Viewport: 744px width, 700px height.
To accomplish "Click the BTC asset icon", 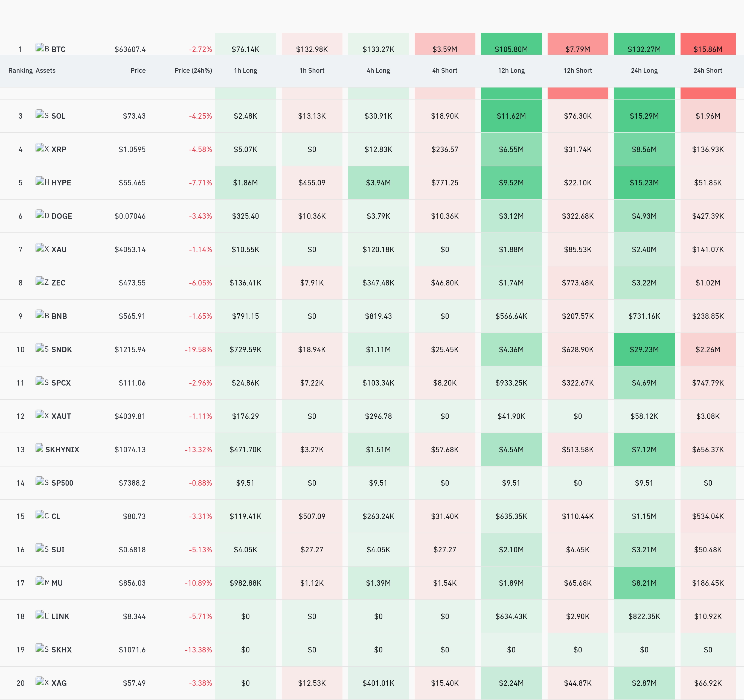I will tap(42, 48).
